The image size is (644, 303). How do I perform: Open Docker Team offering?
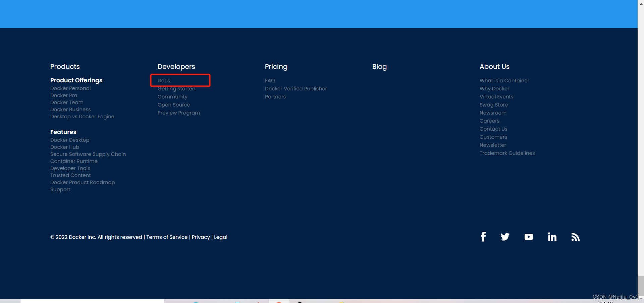click(x=67, y=102)
